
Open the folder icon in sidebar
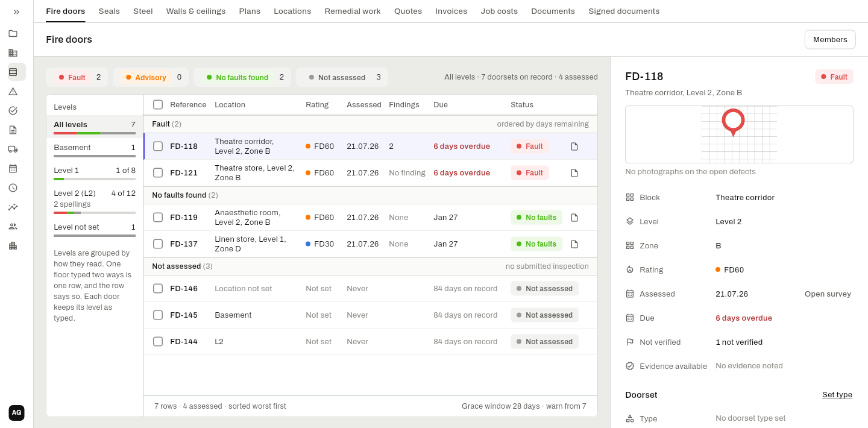(13, 33)
